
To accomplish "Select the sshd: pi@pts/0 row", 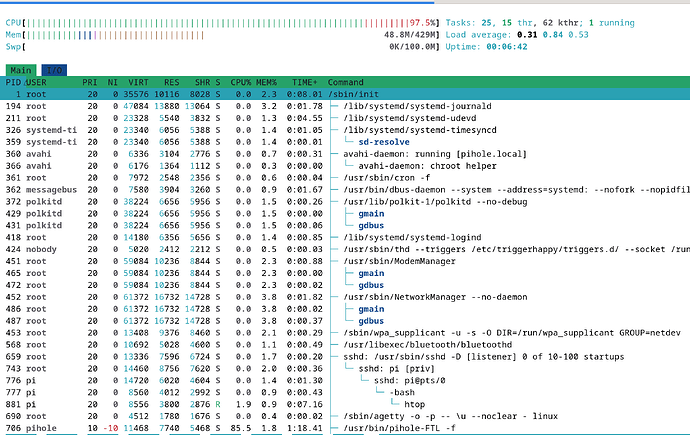I will (x=345, y=380).
